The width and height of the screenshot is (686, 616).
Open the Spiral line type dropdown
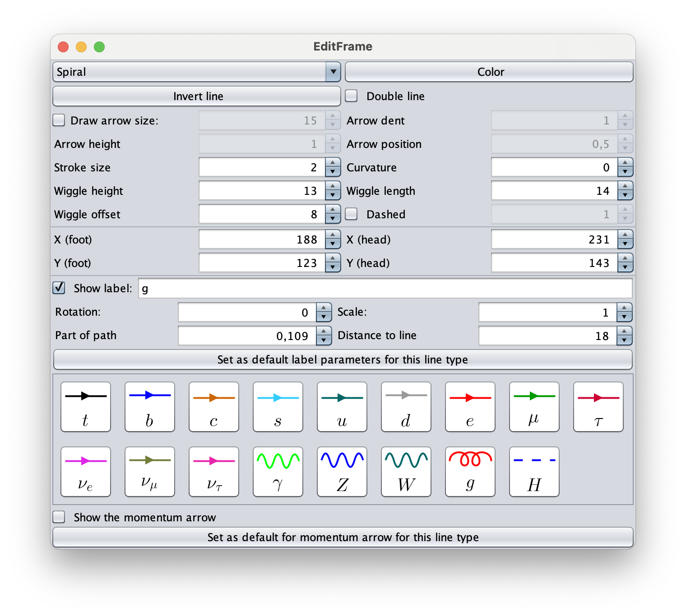tap(333, 72)
